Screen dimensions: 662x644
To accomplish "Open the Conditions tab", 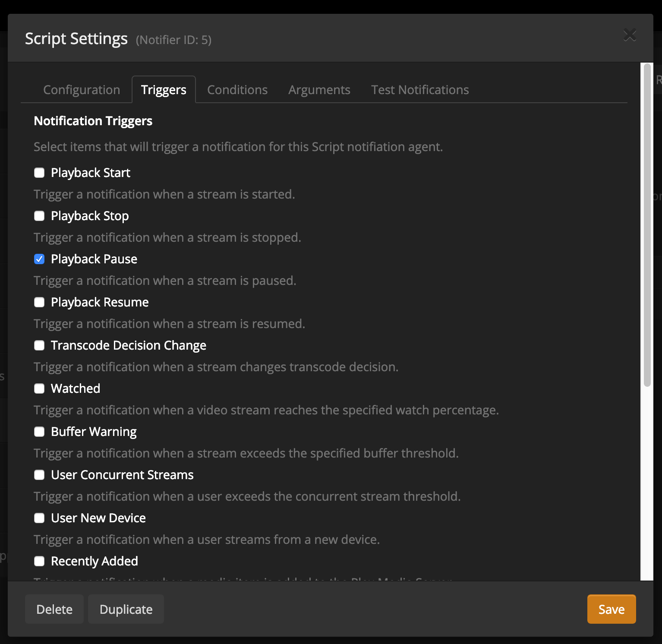I will pos(237,89).
